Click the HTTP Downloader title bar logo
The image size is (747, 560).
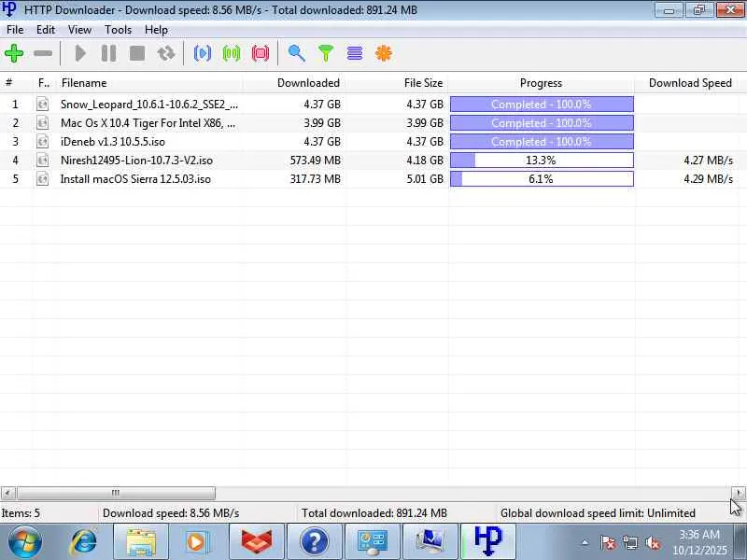(x=9, y=9)
